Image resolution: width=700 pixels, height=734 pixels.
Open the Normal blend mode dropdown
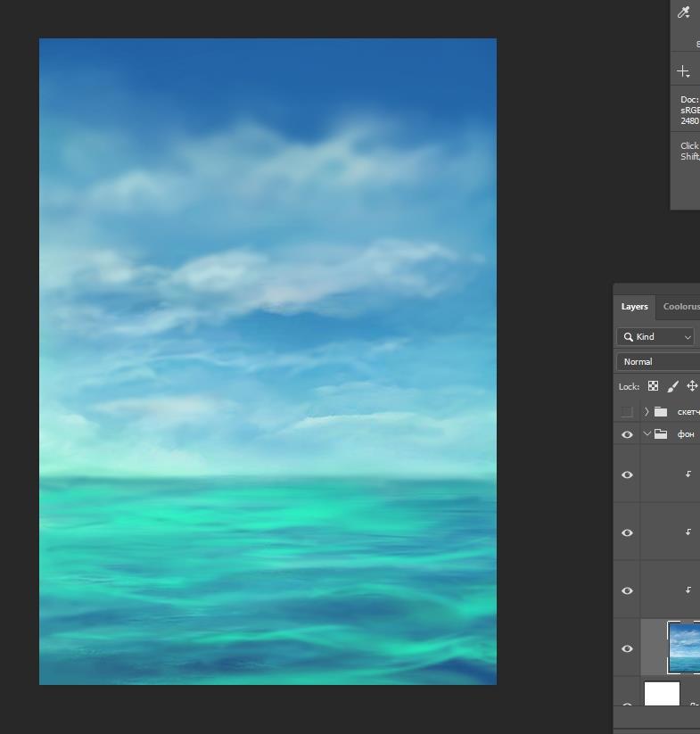[x=659, y=361]
